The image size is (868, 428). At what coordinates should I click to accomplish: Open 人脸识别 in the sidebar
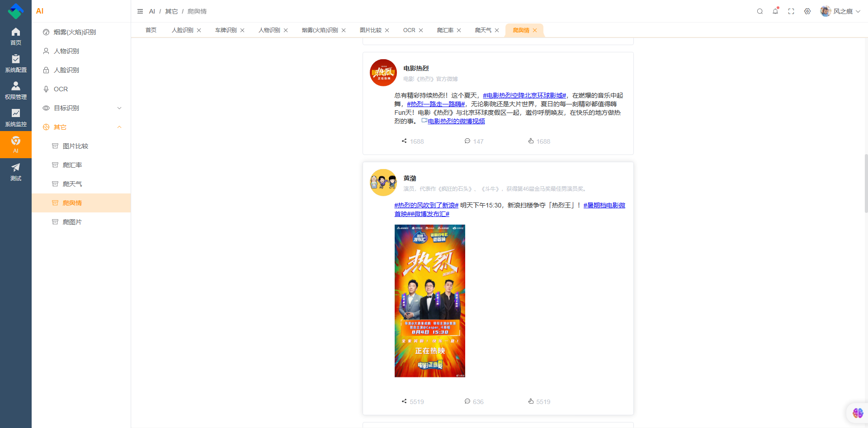tap(81, 70)
